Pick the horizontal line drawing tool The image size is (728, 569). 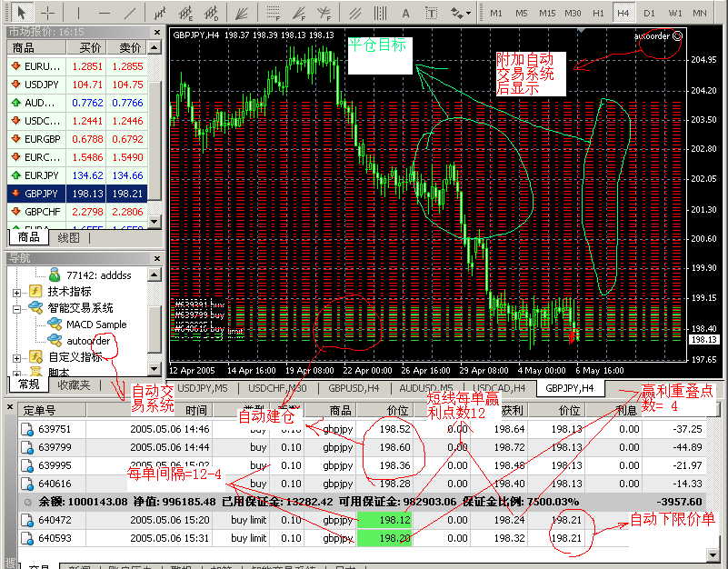(105, 13)
